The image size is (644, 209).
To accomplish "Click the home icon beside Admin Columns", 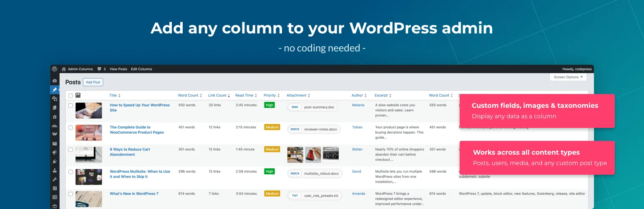I will coord(64,69).
